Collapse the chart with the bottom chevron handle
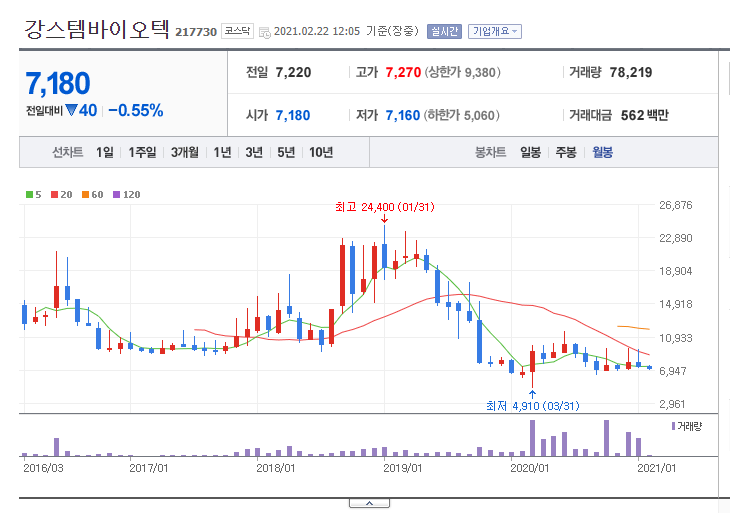 tap(369, 503)
